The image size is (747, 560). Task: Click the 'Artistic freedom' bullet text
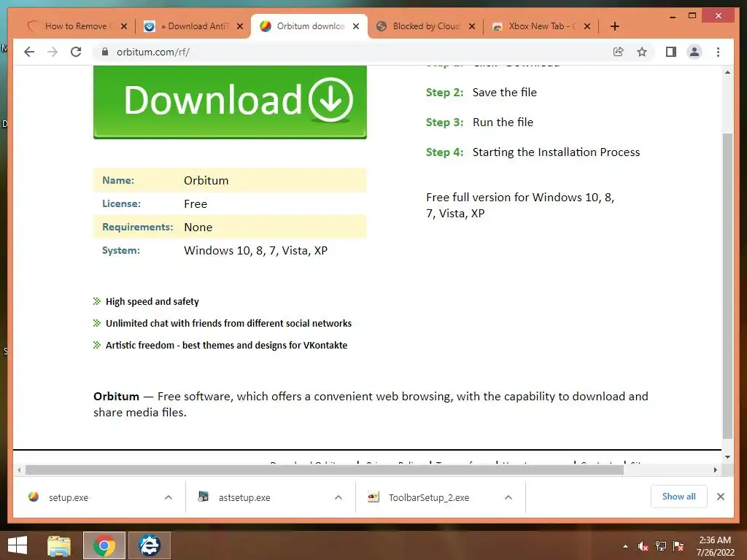[226, 345]
